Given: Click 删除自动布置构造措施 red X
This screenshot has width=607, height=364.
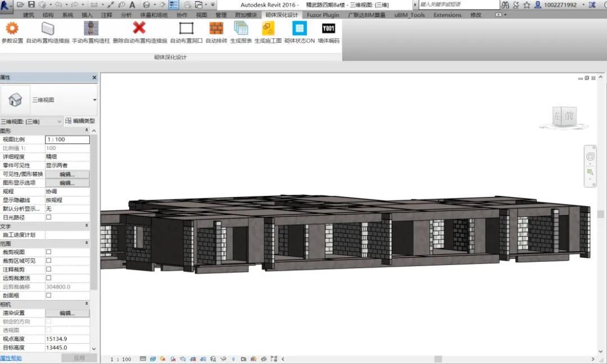Looking at the screenshot, I should 139,32.
